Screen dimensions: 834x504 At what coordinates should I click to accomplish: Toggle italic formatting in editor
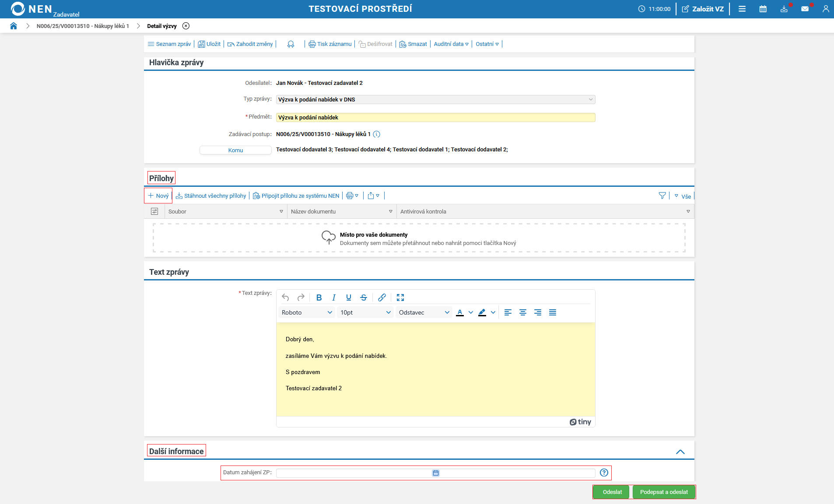334,297
